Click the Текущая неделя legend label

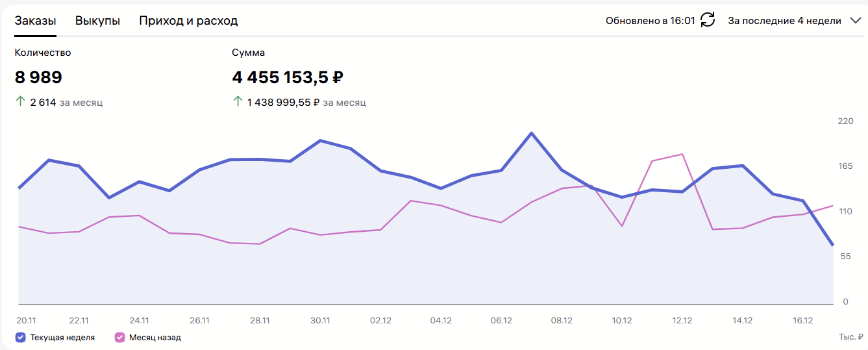(62, 338)
